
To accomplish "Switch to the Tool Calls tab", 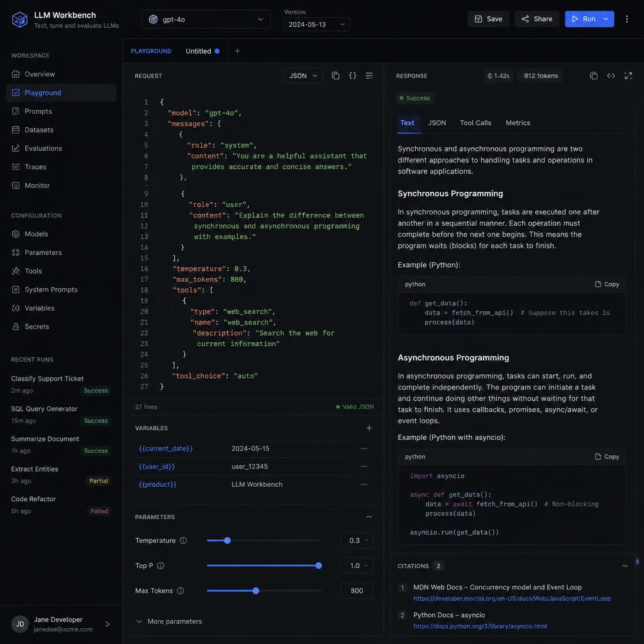I will tap(475, 123).
